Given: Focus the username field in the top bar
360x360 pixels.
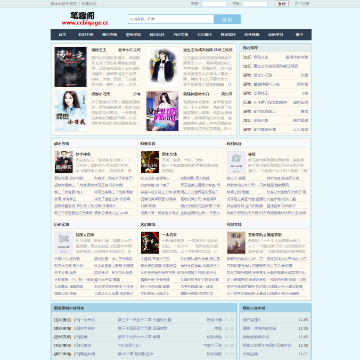Looking at the screenshot, I should click(214, 4).
